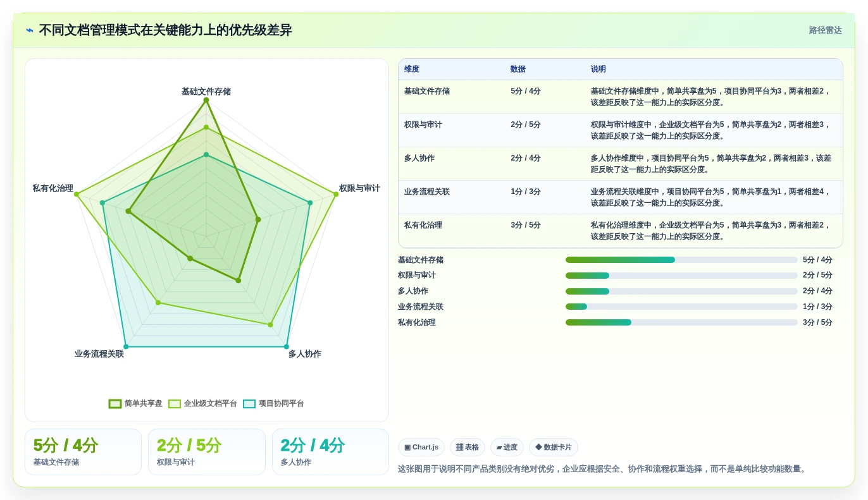Click the 基础文件存储 radar axis label
Viewport: 868px width, 500px height.
tap(206, 92)
